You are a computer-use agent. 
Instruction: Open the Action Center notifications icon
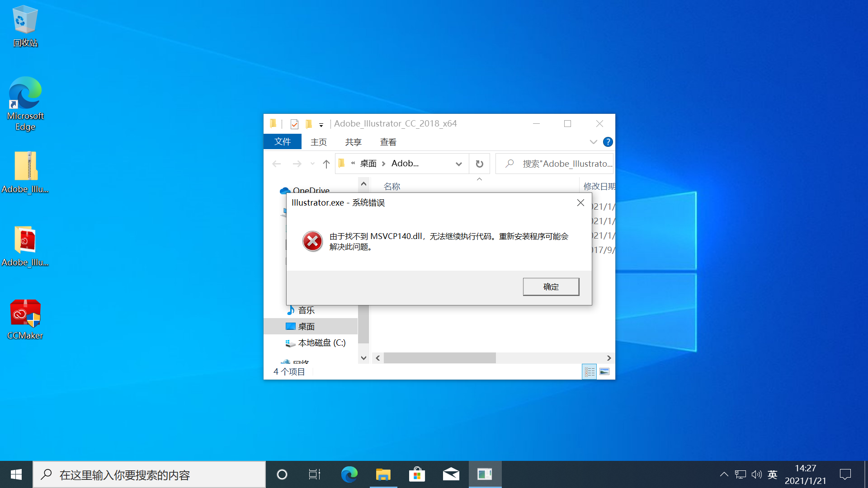coord(845,474)
